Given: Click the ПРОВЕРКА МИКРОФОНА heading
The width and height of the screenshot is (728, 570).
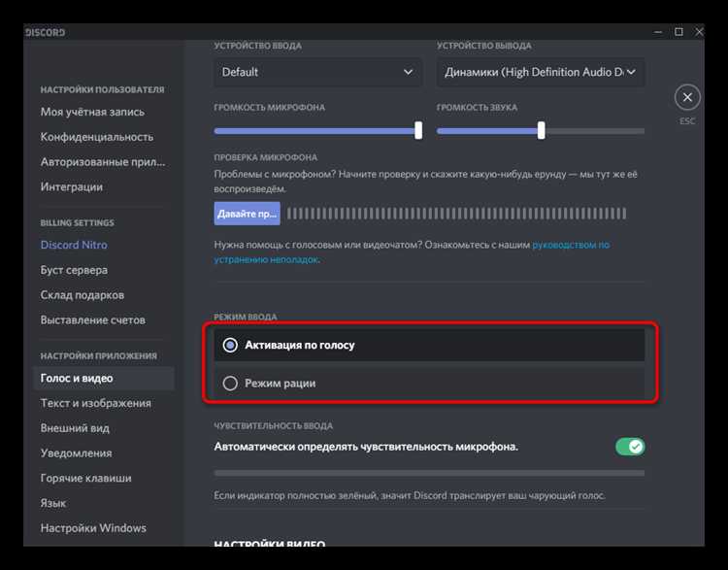Looking at the screenshot, I should pos(266,157).
